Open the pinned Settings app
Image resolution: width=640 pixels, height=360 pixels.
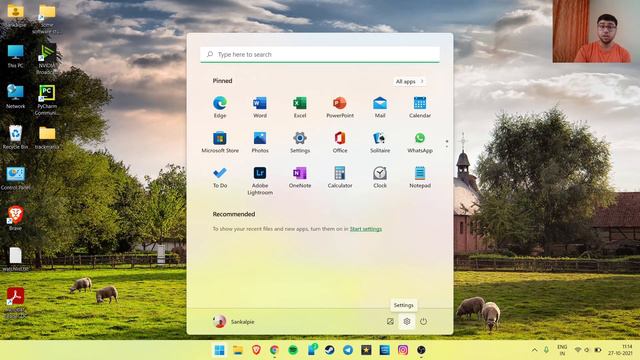(300, 142)
